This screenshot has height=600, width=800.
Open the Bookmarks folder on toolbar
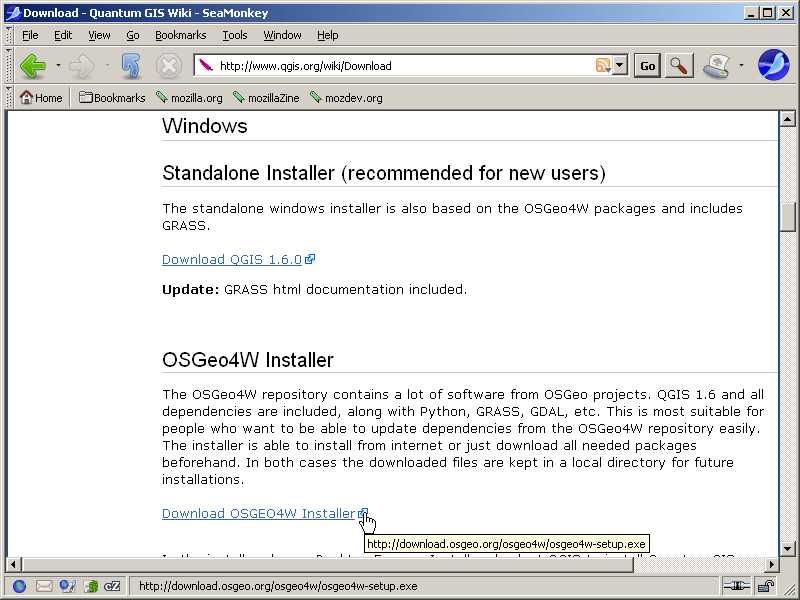tap(112, 97)
